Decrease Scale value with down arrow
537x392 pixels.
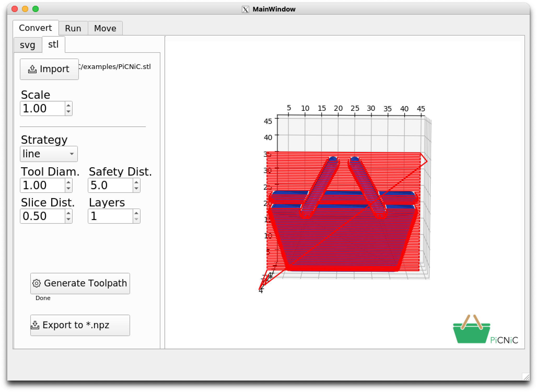tap(68, 112)
